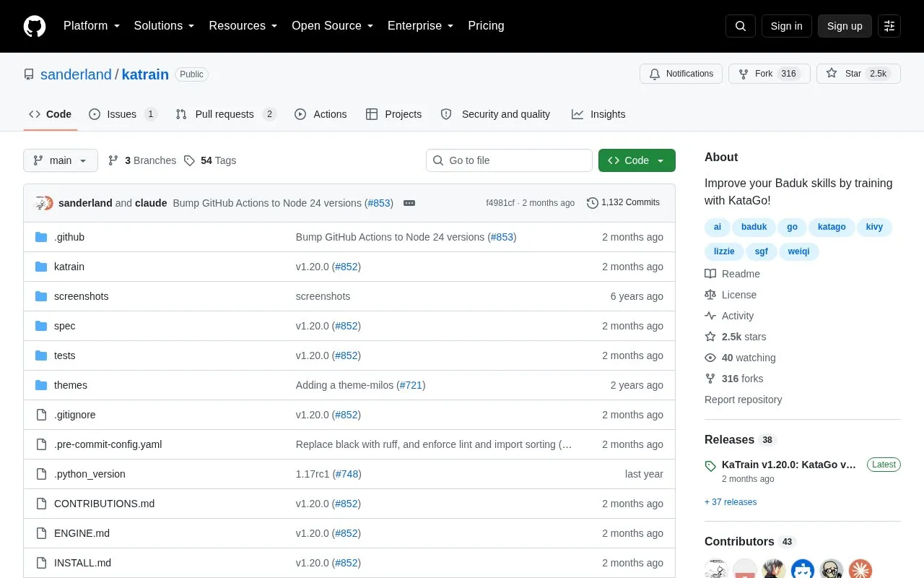Open the screenshots folder icon
Image resolution: width=924 pixels, height=578 pixels.
coord(41,296)
